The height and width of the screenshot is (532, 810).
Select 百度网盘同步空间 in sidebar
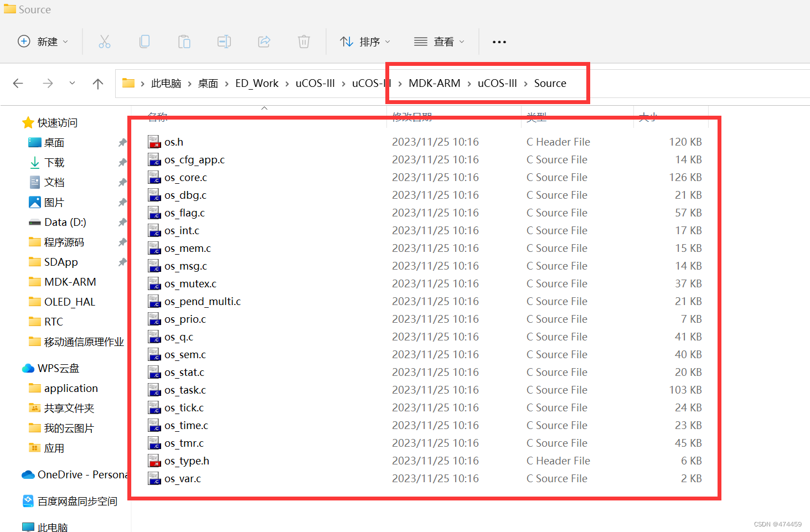78,502
